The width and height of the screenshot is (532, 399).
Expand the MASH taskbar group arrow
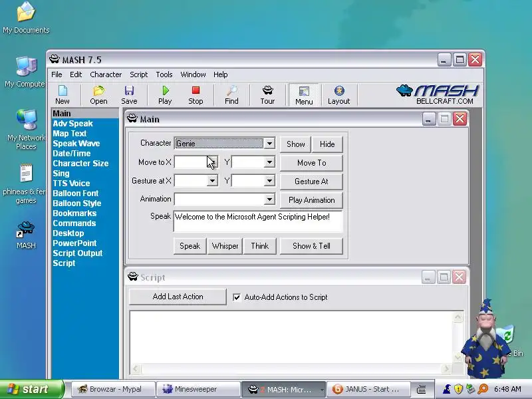[x=321, y=390]
